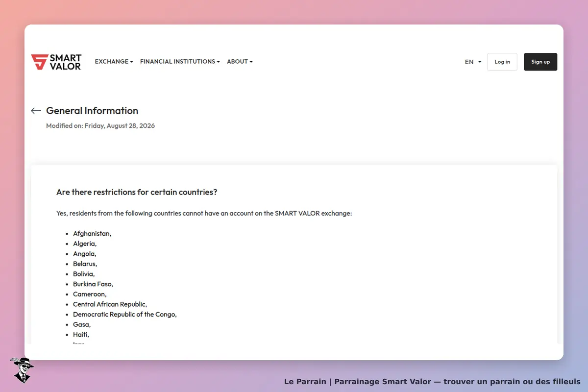Click Burkina Faso list entry
The width and height of the screenshot is (588, 392).
point(93,284)
